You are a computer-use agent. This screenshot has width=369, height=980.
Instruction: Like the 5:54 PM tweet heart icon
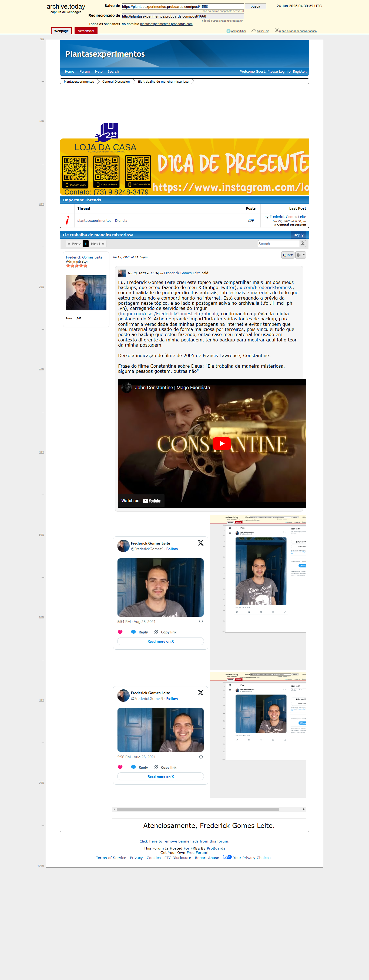pyautogui.click(x=120, y=632)
